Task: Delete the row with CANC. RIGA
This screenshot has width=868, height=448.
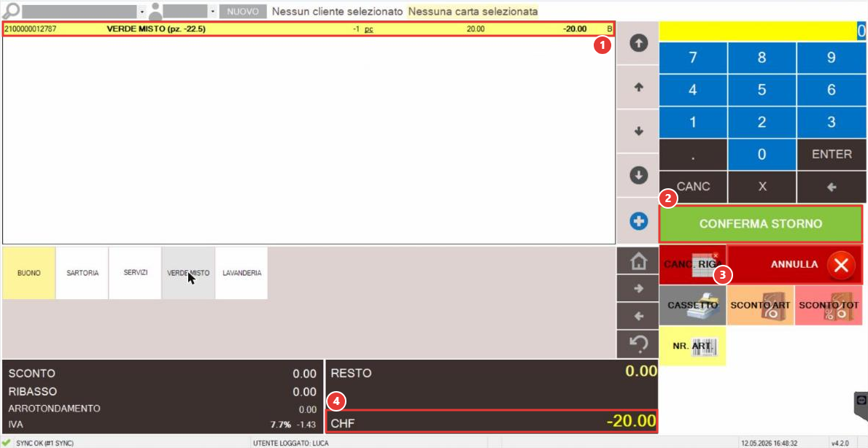Action: pos(692,265)
